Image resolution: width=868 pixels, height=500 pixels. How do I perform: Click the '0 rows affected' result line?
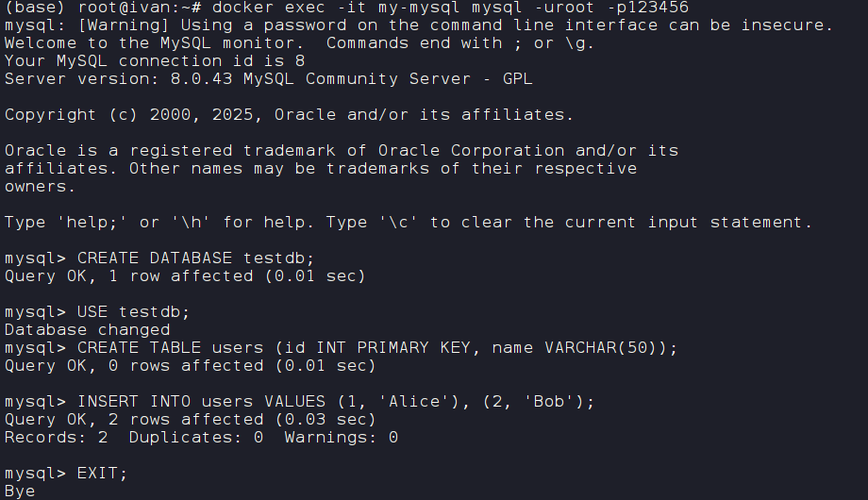[x=190, y=366]
